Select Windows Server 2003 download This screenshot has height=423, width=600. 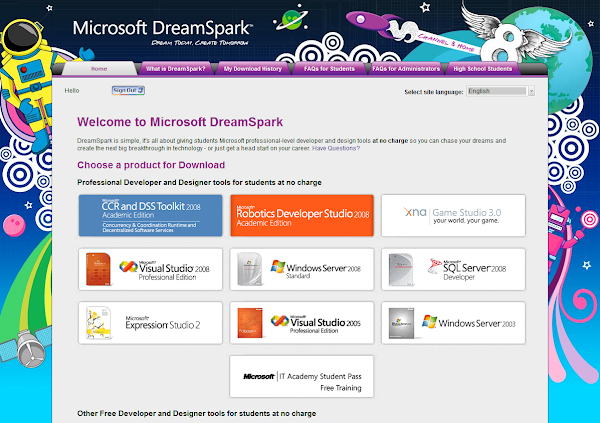click(453, 323)
